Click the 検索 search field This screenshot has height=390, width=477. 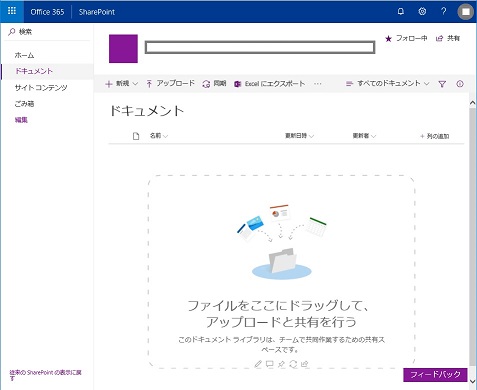(47, 32)
